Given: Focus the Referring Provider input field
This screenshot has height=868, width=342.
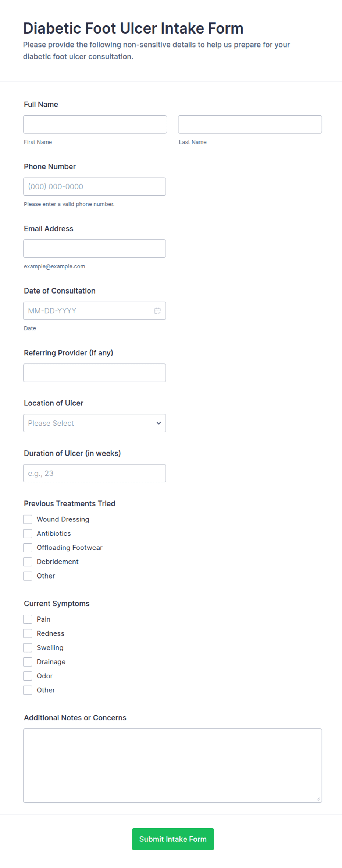Looking at the screenshot, I should [x=95, y=373].
